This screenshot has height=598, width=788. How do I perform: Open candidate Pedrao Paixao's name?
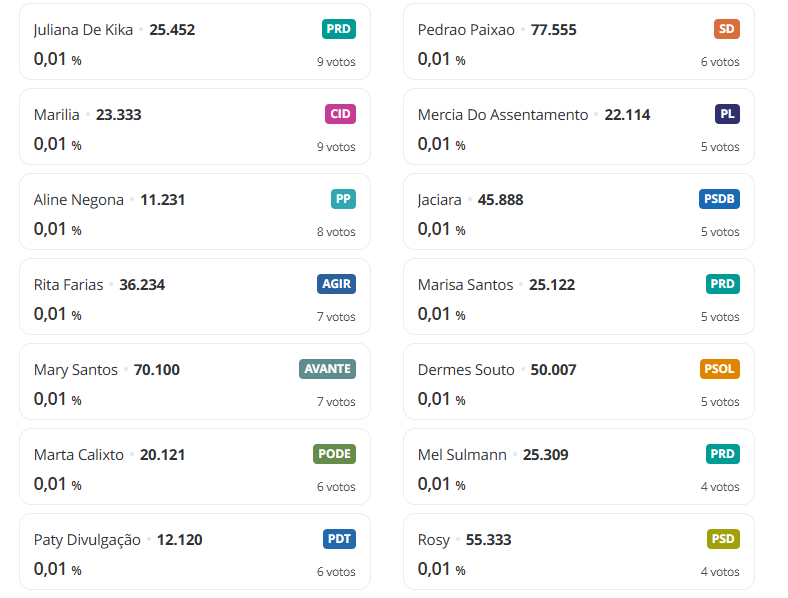pyautogui.click(x=466, y=30)
